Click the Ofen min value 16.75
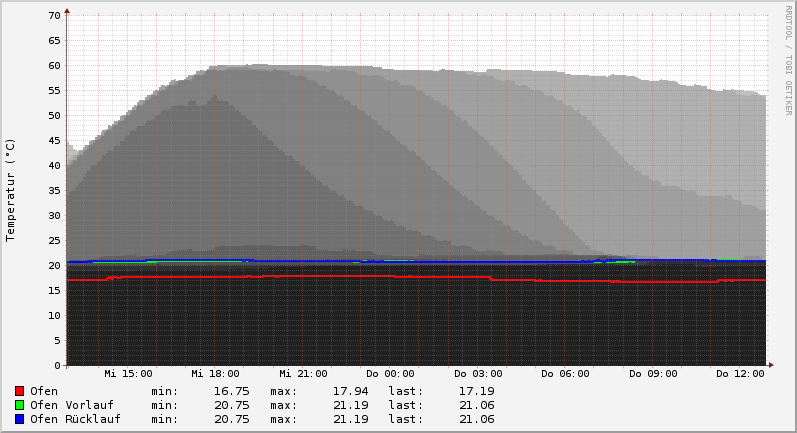Viewport: 797px width, 433px height. 232,391
